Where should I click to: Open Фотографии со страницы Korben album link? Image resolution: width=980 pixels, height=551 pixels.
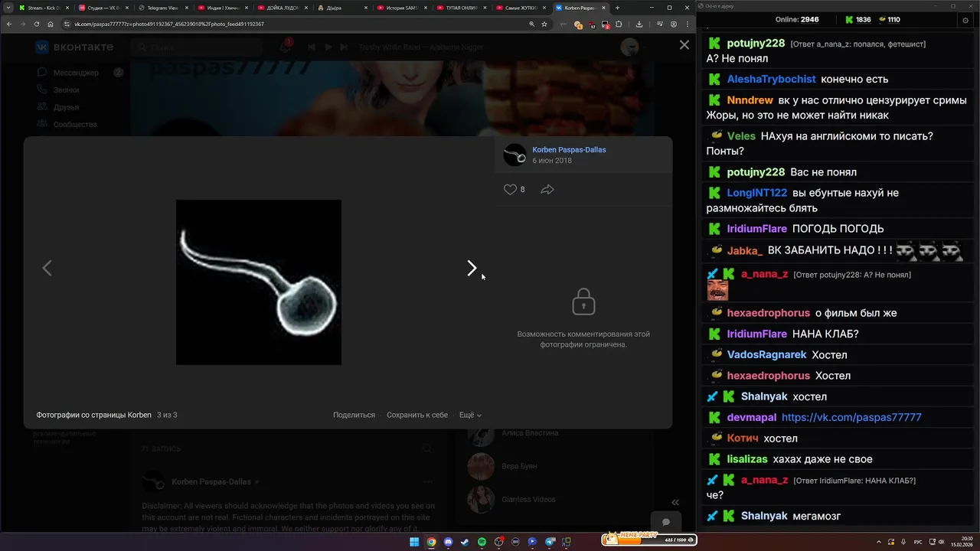(x=93, y=415)
